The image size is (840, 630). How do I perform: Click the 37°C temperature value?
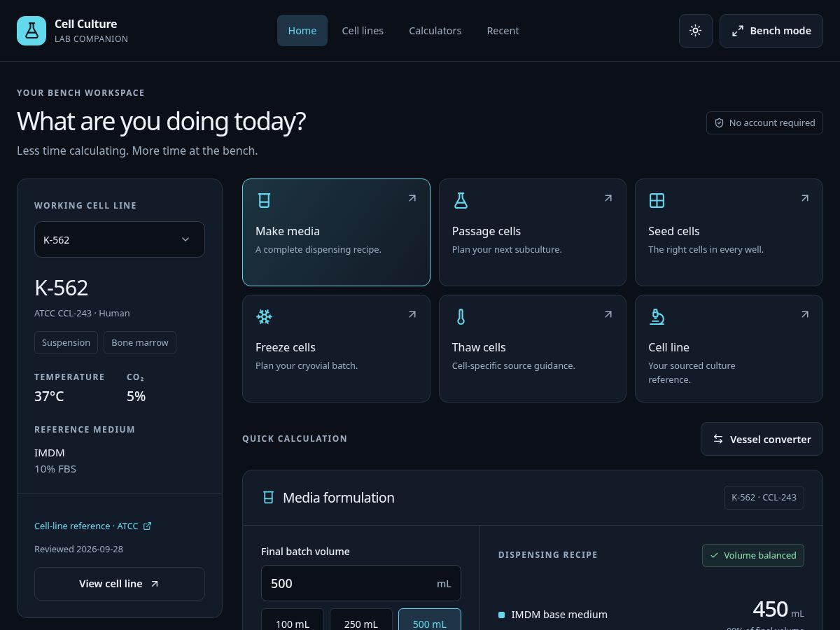[49, 396]
